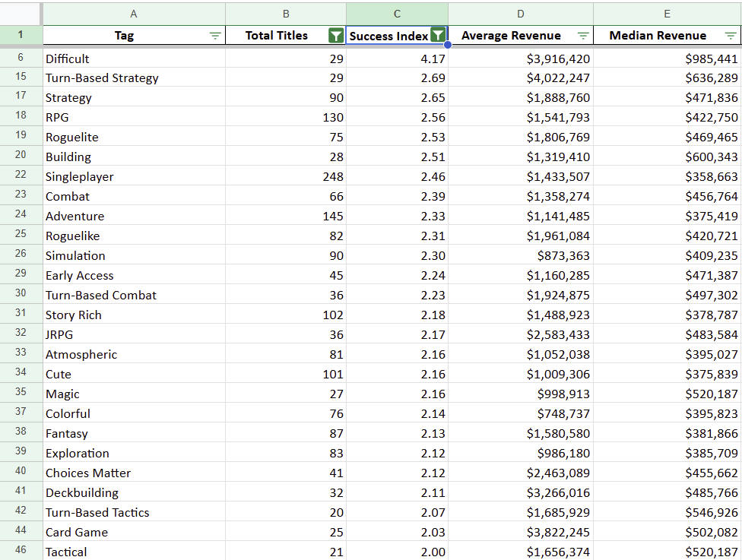Screen dimensions: 742x560
Task: Click the Tactical tag cell
Action: [134, 552]
